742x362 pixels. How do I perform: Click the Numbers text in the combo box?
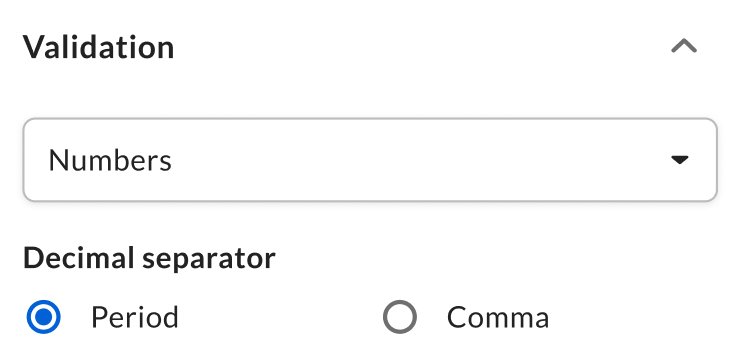tap(110, 160)
